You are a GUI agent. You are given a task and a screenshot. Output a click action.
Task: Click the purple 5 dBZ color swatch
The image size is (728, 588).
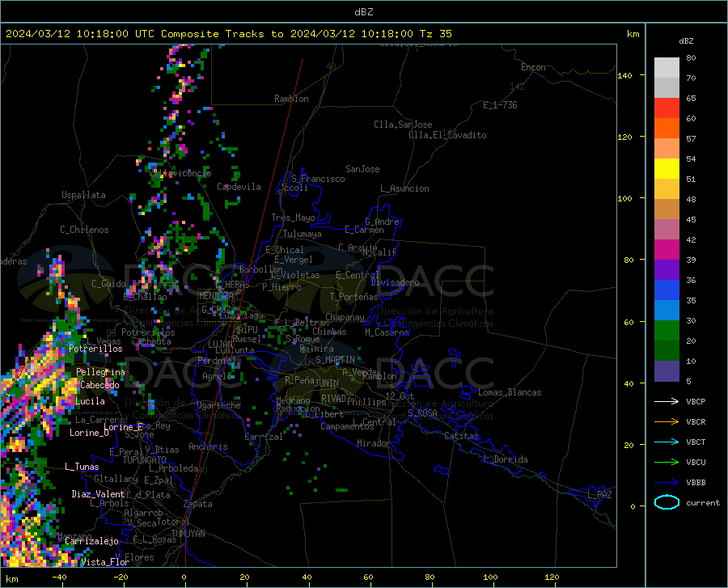(667, 371)
